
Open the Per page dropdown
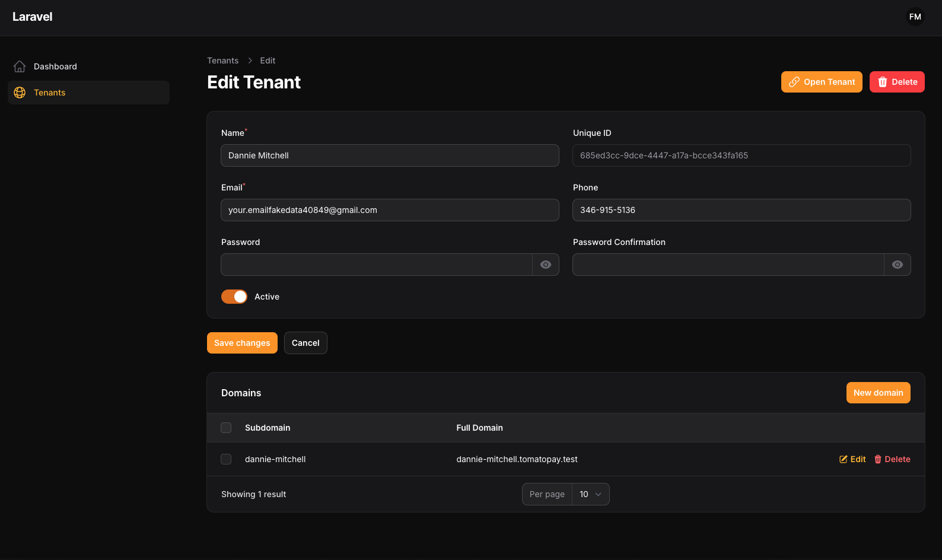click(590, 494)
